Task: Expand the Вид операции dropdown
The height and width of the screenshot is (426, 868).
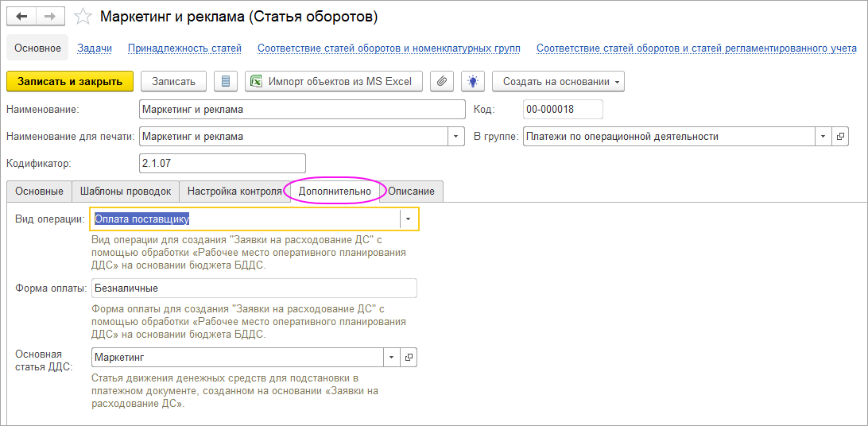Action: (409, 219)
